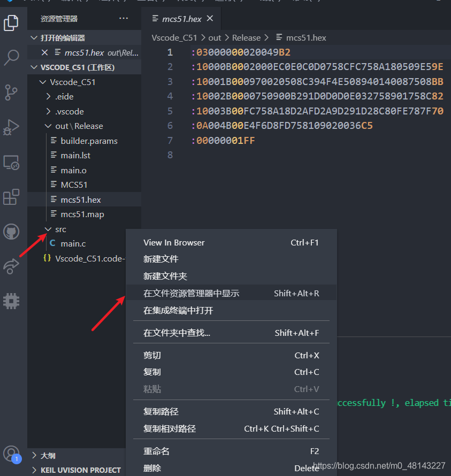Viewport: 451px width, 476px height.
Task: Choose copy path menu entry
Action: (231, 411)
